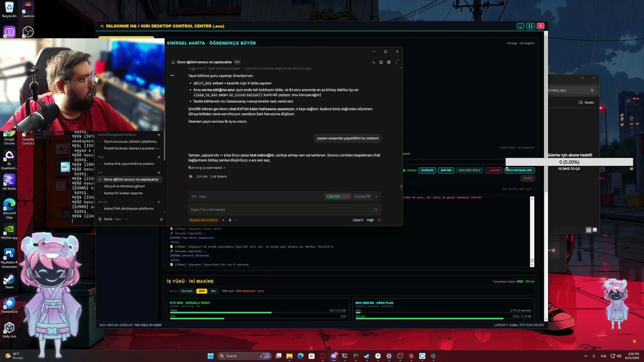This screenshot has width=644, height=362.
Task: Collapse message with the dash marker
Action: (172, 75)
